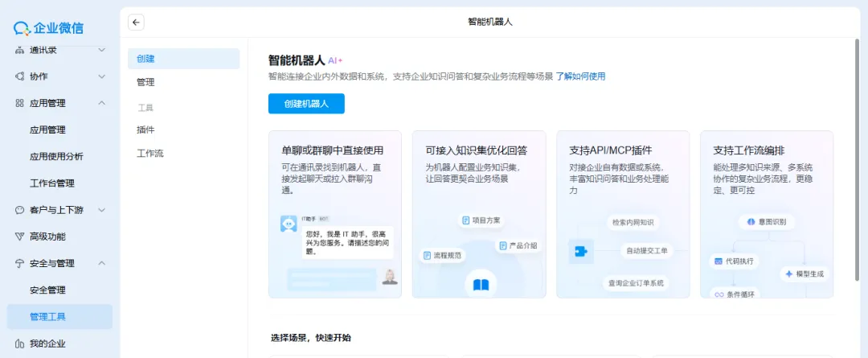Click the 支持工作流编排 card
This screenshot has height=358, width=868.
(767, 215)
